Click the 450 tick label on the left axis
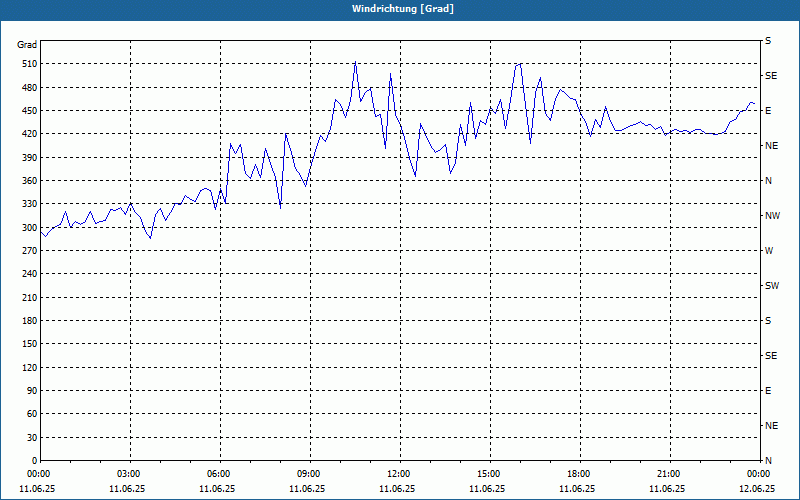Screen dimensions: 800x500 (29, 111)
